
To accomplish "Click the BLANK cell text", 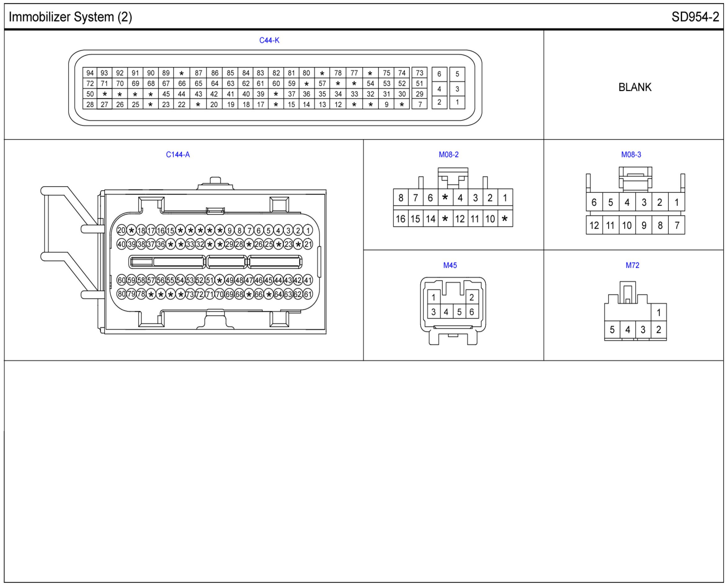I will 635,88.
